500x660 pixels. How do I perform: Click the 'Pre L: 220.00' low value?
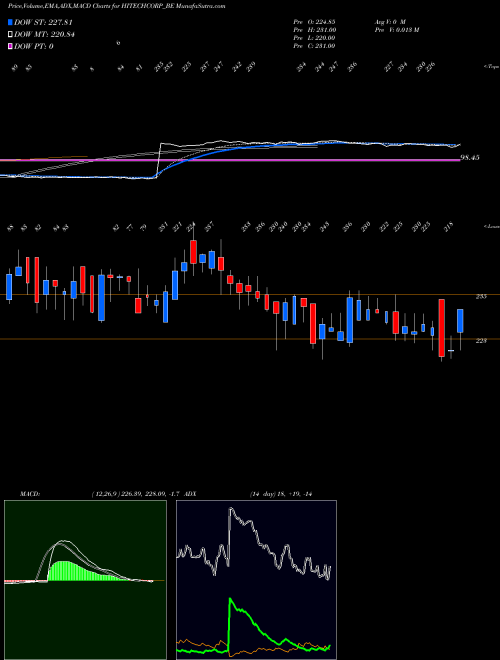click(314, 38)
